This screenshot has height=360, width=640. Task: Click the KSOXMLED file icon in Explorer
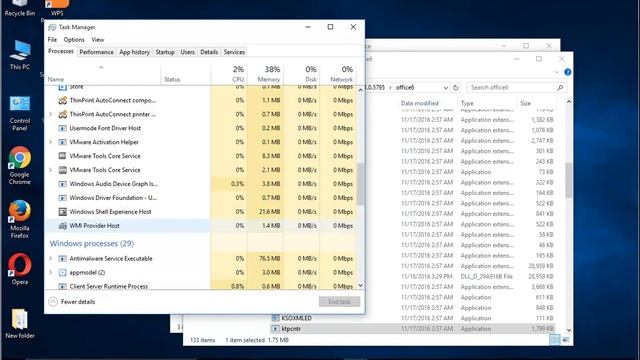(276, 318)
